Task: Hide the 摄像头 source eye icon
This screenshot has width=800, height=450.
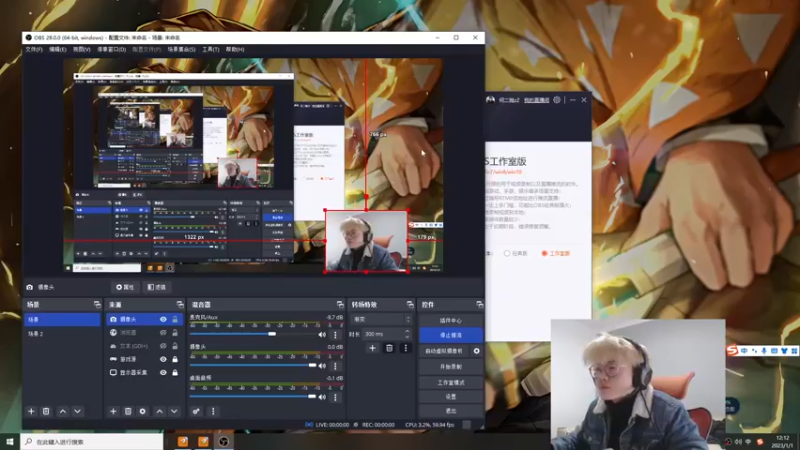Action: [163, 319]
